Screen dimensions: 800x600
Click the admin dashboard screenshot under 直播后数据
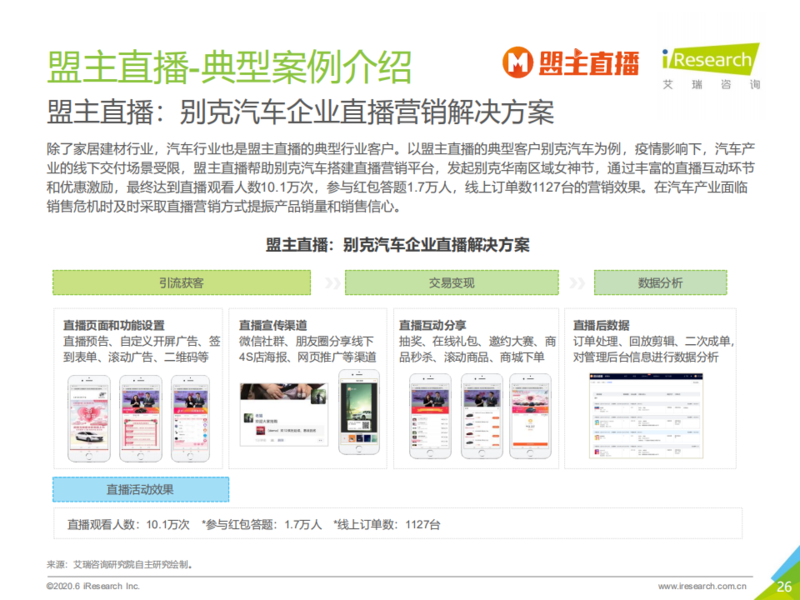(646, 416)
